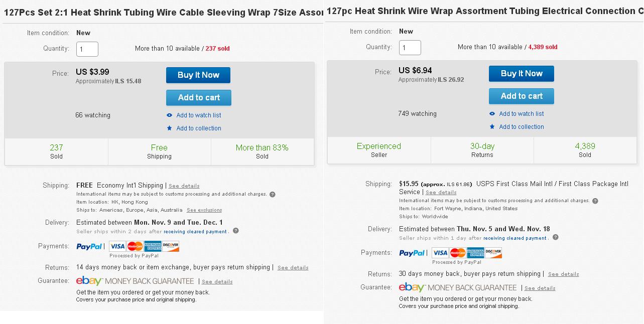Click the eBay Money Back Guarantee logo on right
Image resolution: width=644 pixels, height=324 pixels.
(458, 287)
